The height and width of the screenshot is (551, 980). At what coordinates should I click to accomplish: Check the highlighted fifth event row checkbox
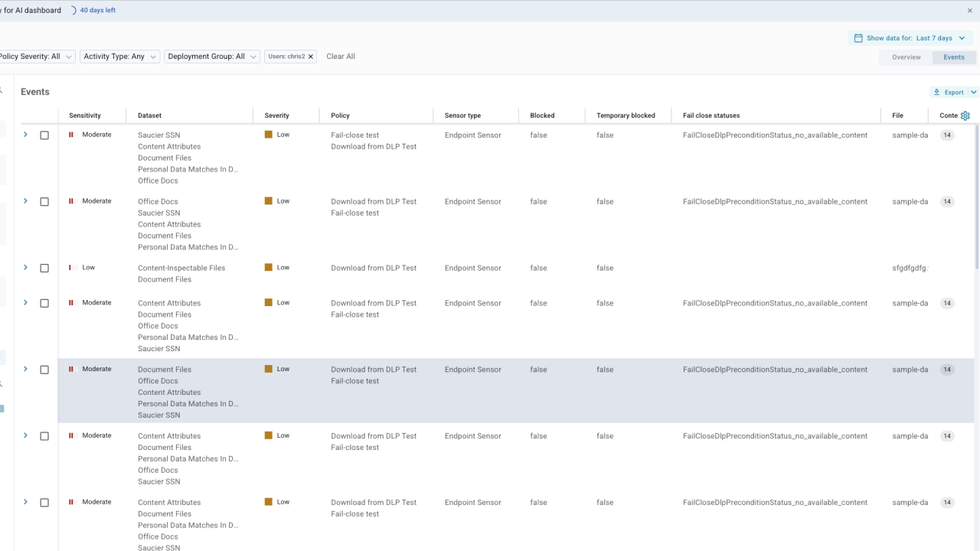point(44,370)
